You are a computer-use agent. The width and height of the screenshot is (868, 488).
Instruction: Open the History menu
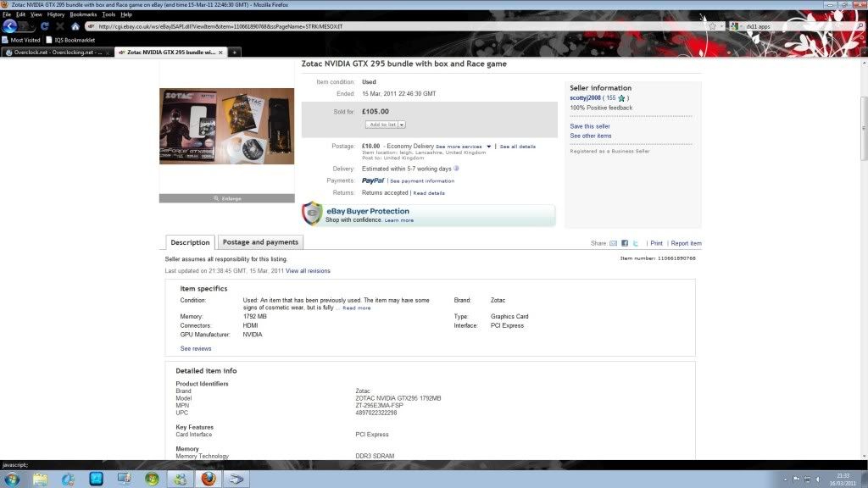(x=55, y=14)
